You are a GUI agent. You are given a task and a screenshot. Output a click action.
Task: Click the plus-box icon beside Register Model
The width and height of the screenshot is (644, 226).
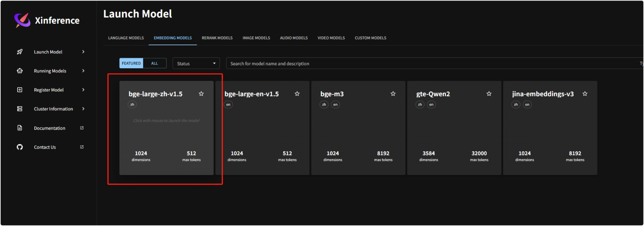pos(20,90)
